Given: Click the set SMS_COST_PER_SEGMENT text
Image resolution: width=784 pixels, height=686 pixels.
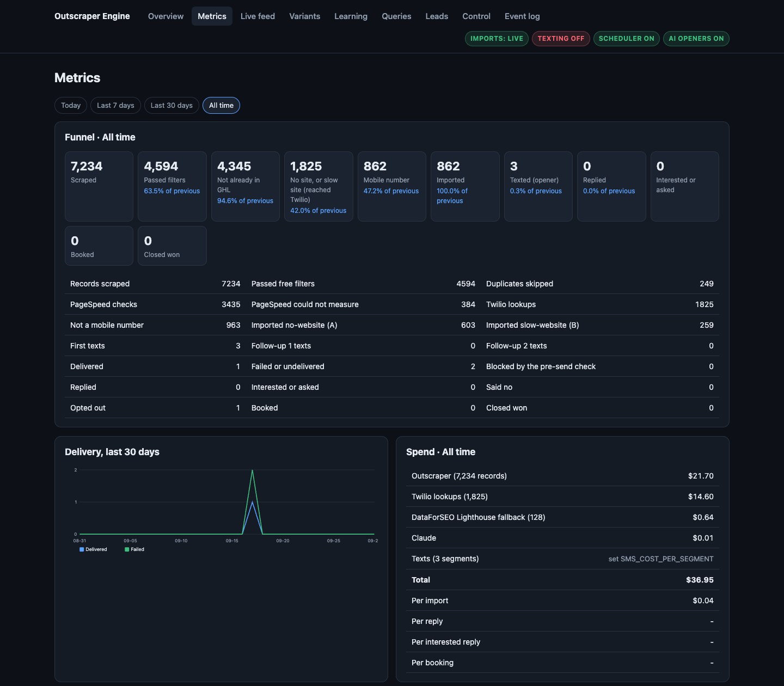Looking at the screenshot, I should (x=661, y=559).
